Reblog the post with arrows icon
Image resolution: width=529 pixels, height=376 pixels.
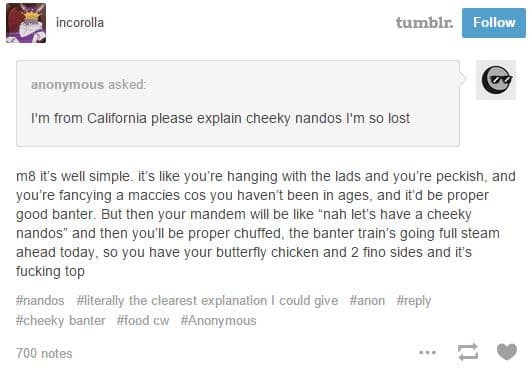point(468,352)
